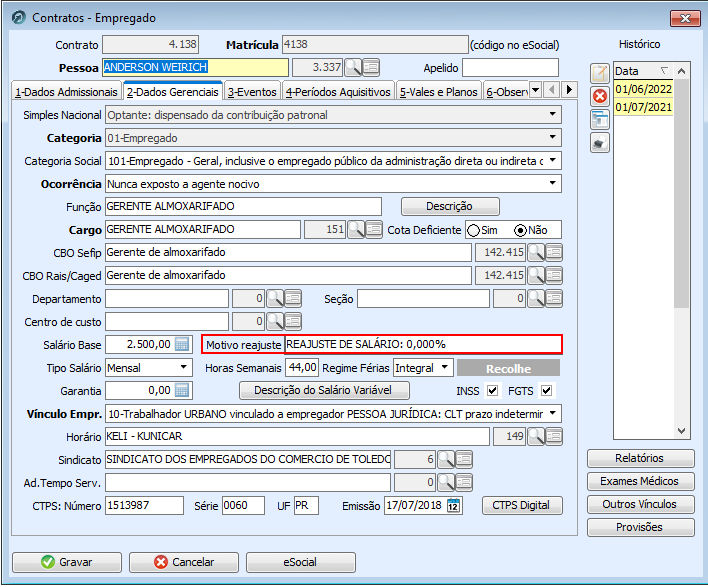Sort Histórico by the Data column header
This screenshot has height=587, width=708.
coord(643,71)
